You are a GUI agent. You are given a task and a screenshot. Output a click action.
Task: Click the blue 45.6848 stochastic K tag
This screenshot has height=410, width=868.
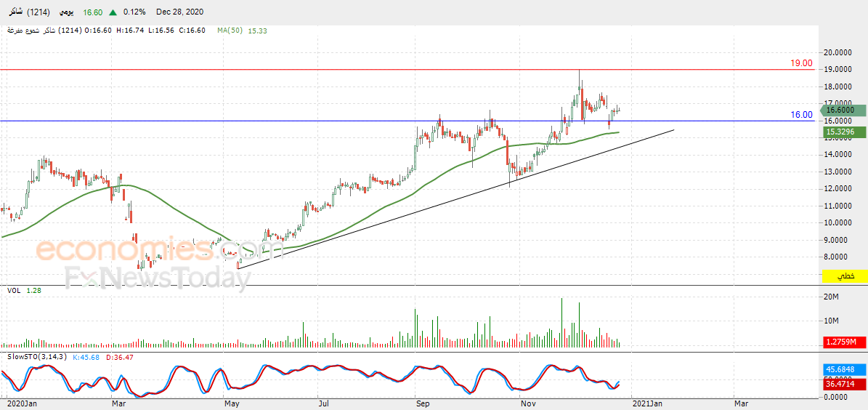pyautogui.click(x=845, y=369)
